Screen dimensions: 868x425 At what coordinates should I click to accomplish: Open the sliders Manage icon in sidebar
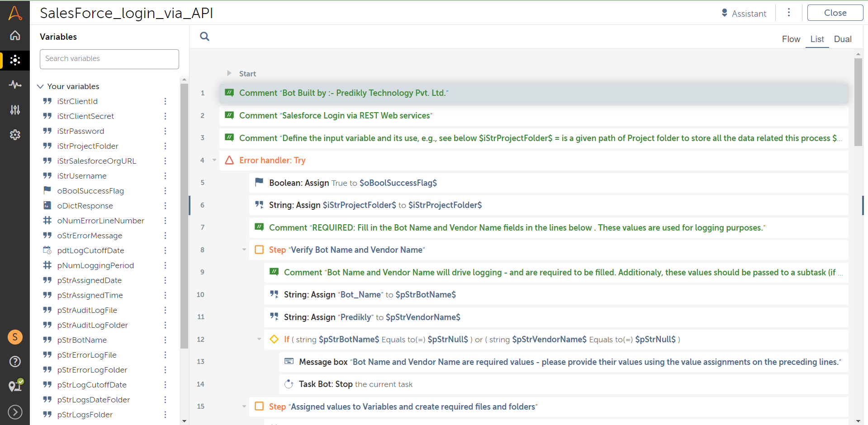point(15,109)
